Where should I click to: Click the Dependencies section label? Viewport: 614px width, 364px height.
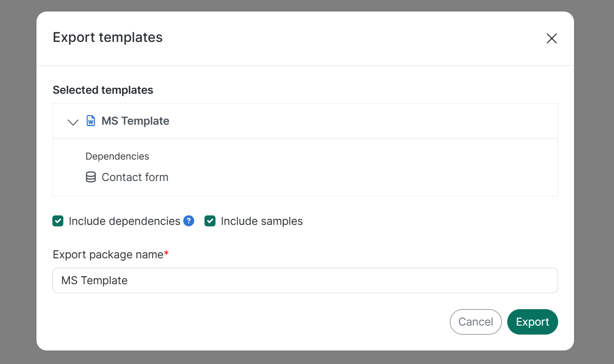pyautogui.click(x=117, y=157)
